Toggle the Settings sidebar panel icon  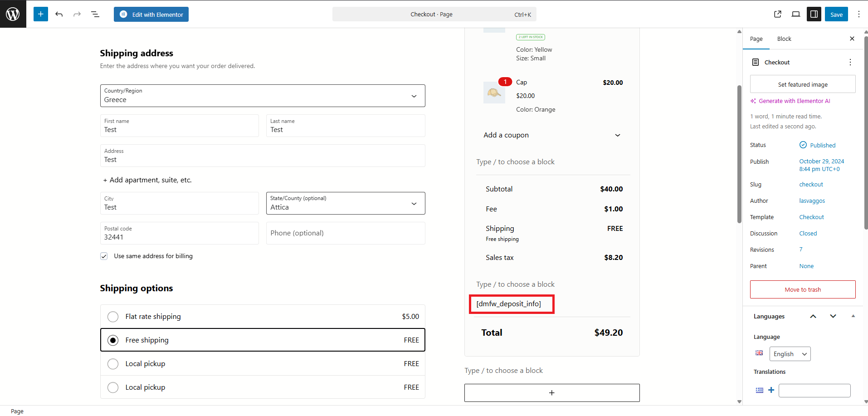click(x=814, y=14)
